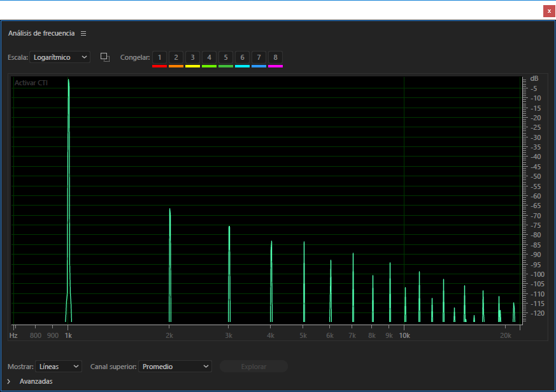Click the Activar CTI text in the graph

point(31,83)
